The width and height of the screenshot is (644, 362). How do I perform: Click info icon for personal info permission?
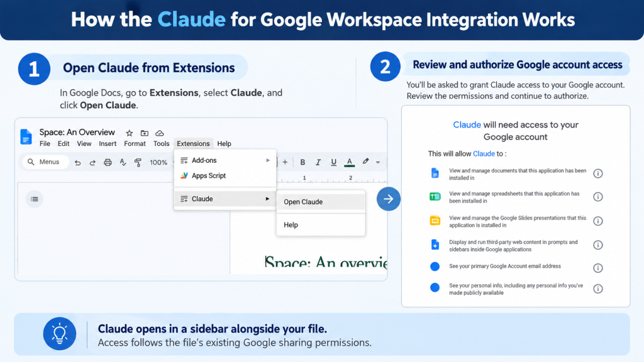coord(598,289)
